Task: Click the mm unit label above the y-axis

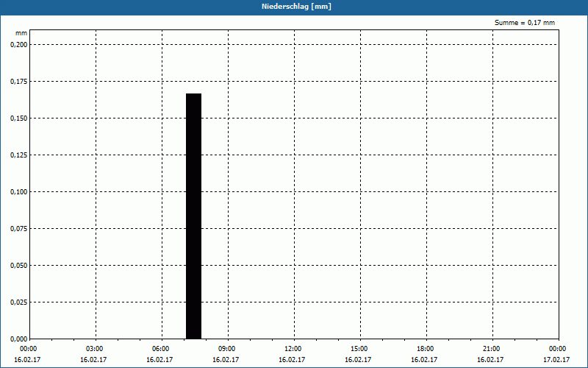Action: (x=21, y=33)
